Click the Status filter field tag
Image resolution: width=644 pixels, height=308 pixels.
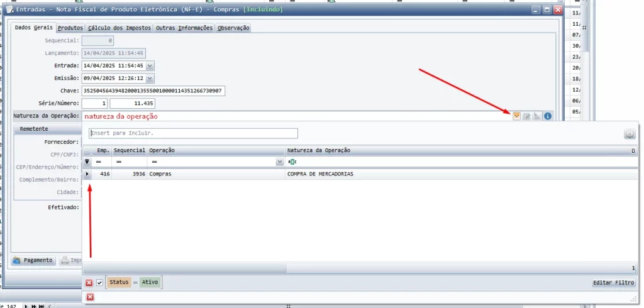[x=119, y=282]
